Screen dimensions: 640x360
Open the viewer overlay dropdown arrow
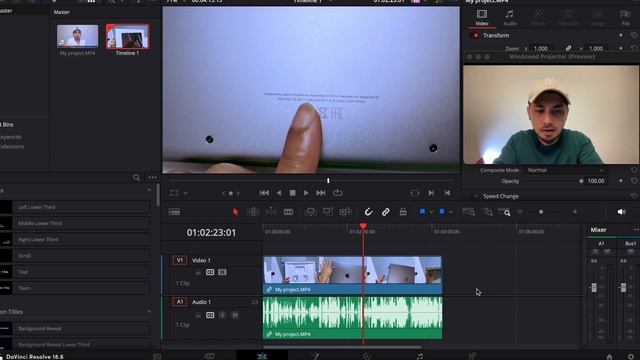point(186,193)
